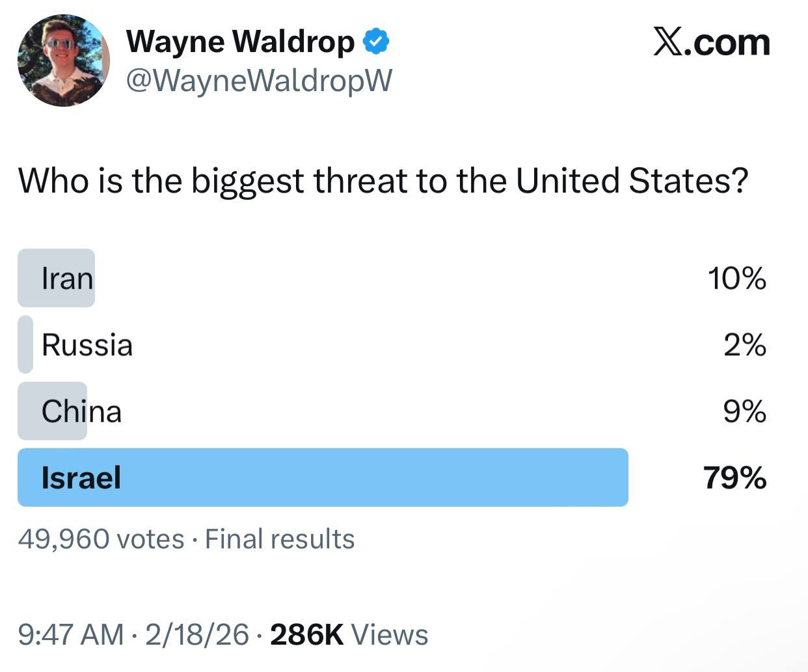Open the 49,960 votes details
This screenshot has width=808, height=672.
click(100, 539)
